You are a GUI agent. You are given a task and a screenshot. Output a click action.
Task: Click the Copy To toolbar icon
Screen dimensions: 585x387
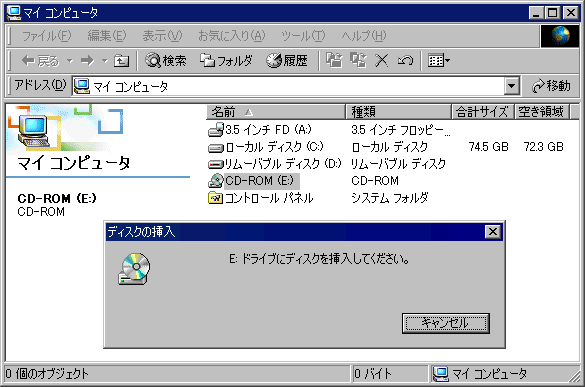[x=358, y=60]
